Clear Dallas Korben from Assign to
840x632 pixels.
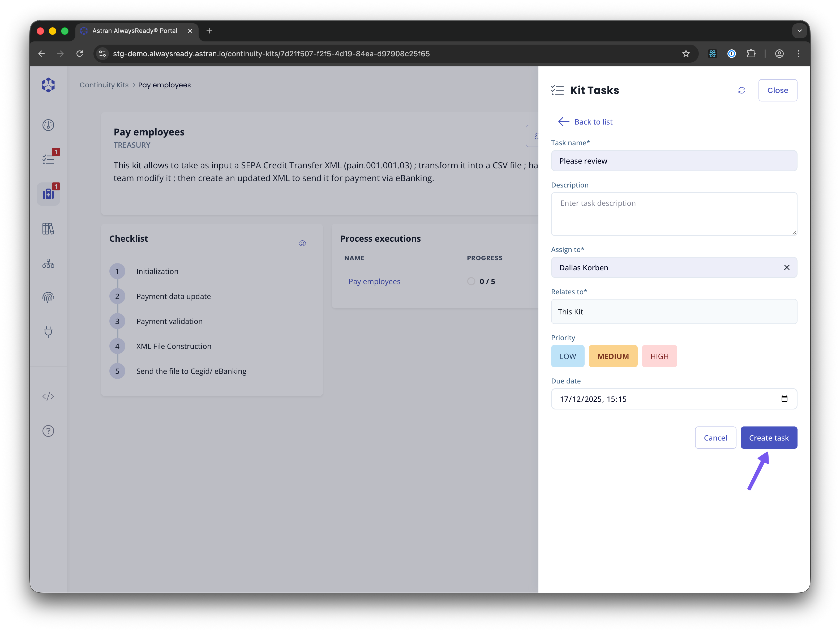point(786,268)
